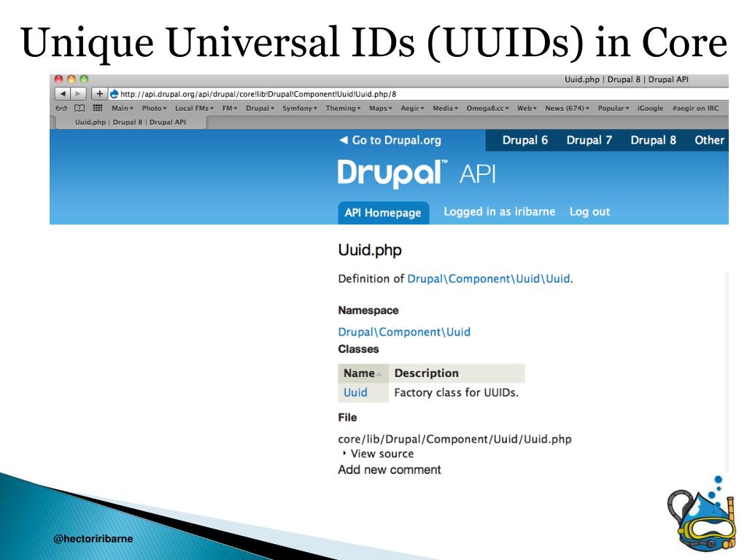747x560 pixels.
Task: Open Drupal\Component\Uuid\Uuid definition link
Action: pyautogui.click(x=488, y=279)
